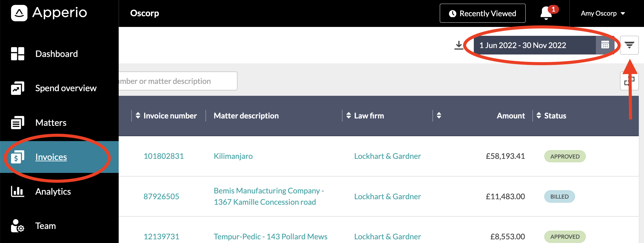
Task: Click amount £8,553.00
Action: click(x=508, y=237)
